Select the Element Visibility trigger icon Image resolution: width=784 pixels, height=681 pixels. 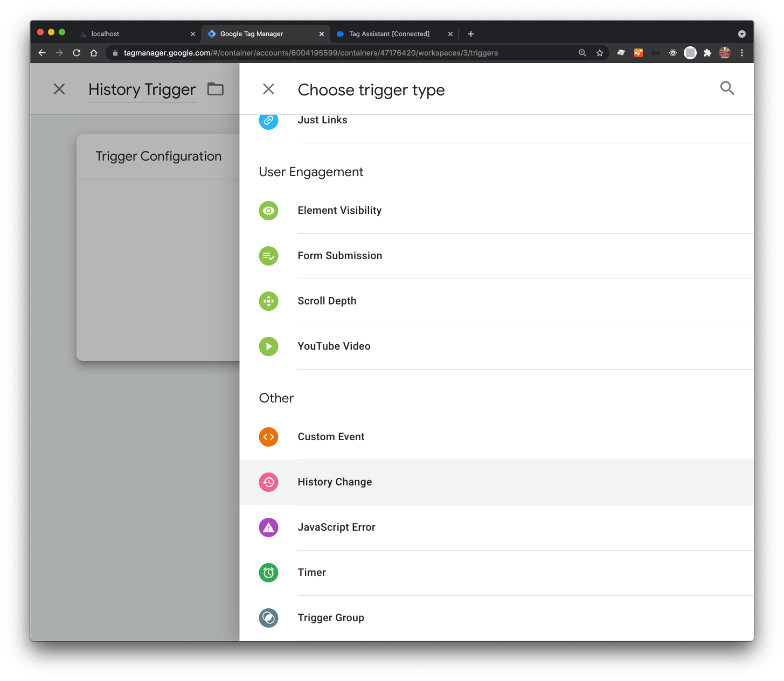point(268,211)
